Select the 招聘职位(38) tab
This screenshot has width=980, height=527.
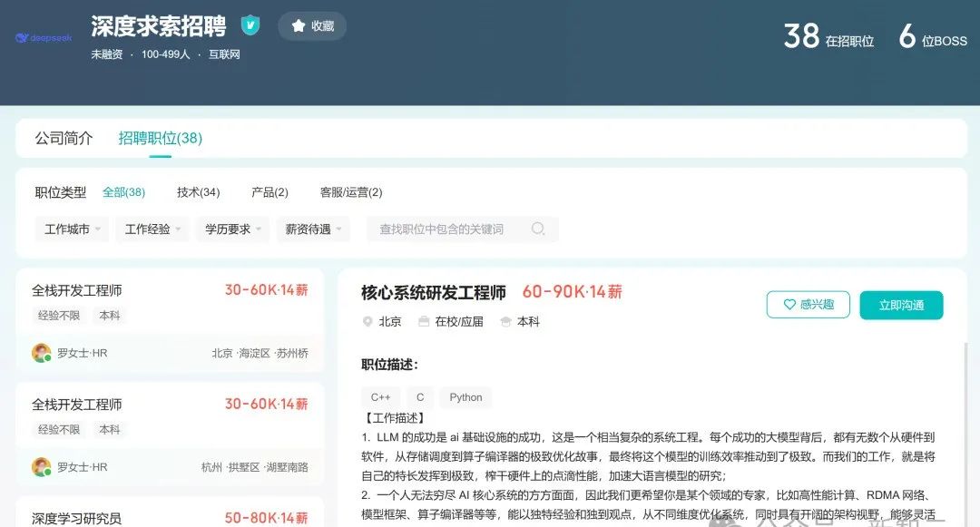(x=160, y=138)
